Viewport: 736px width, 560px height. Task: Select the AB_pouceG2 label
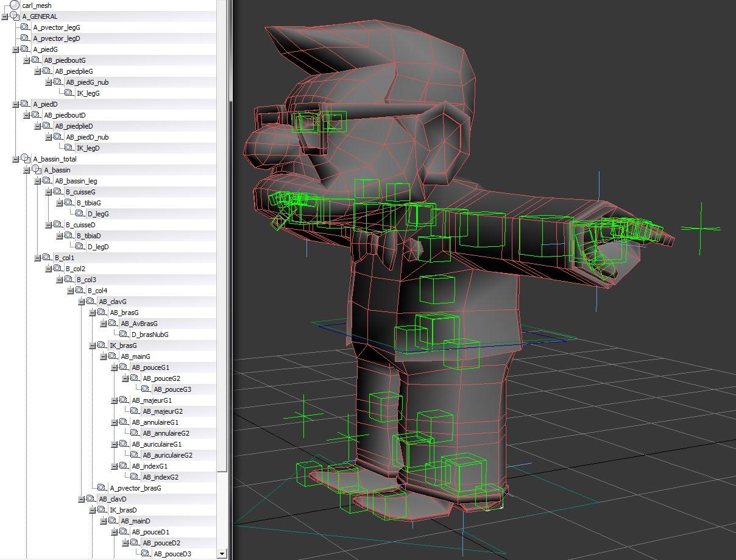(x=161, y=378)
